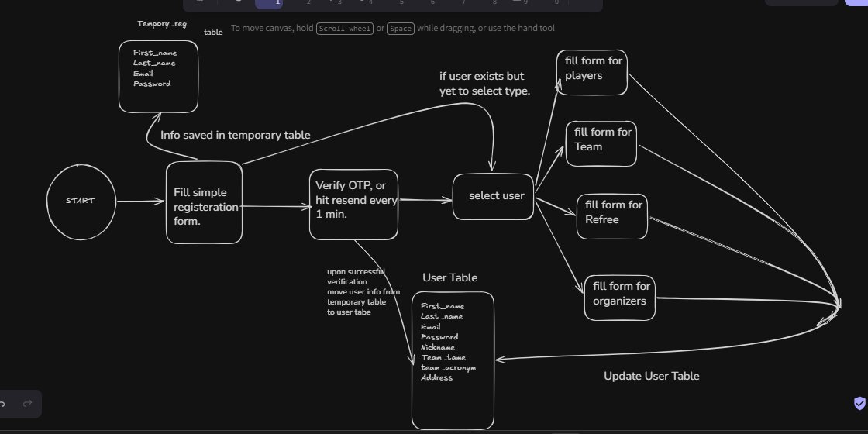This screenshot has width=868, height=434.
Task: Select the START circle label
Action: coord(81,201)
